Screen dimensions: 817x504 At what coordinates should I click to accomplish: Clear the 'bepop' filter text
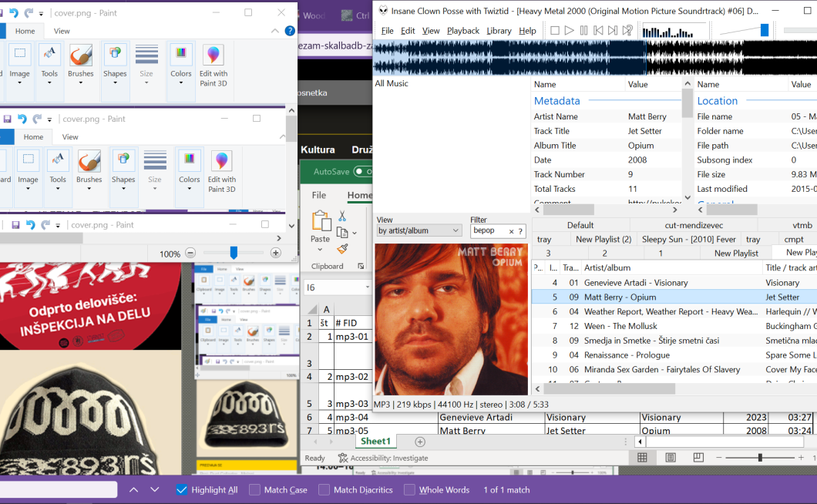tap(511, 231)
